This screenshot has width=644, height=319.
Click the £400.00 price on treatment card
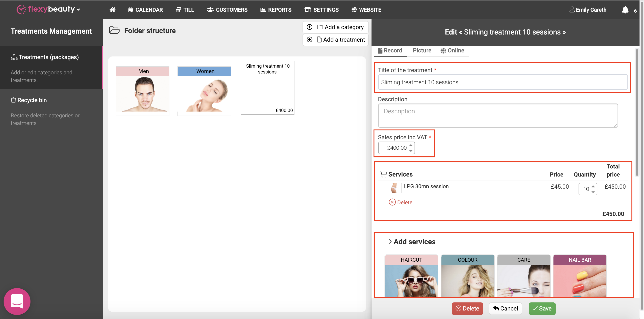coord(284,110)
